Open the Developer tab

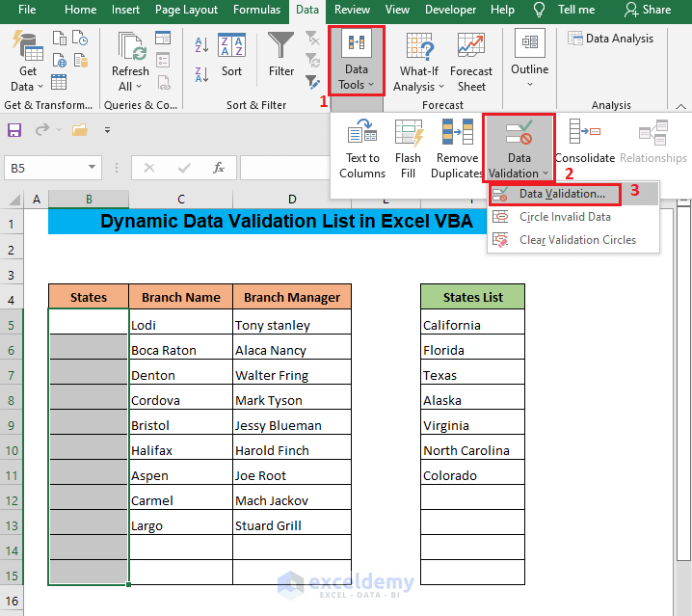point(450,10)
